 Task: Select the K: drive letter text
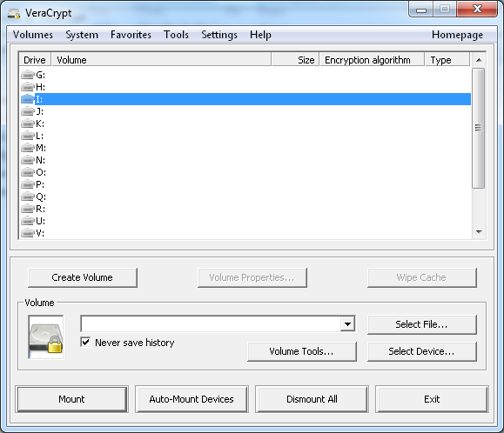click(40, 123)
